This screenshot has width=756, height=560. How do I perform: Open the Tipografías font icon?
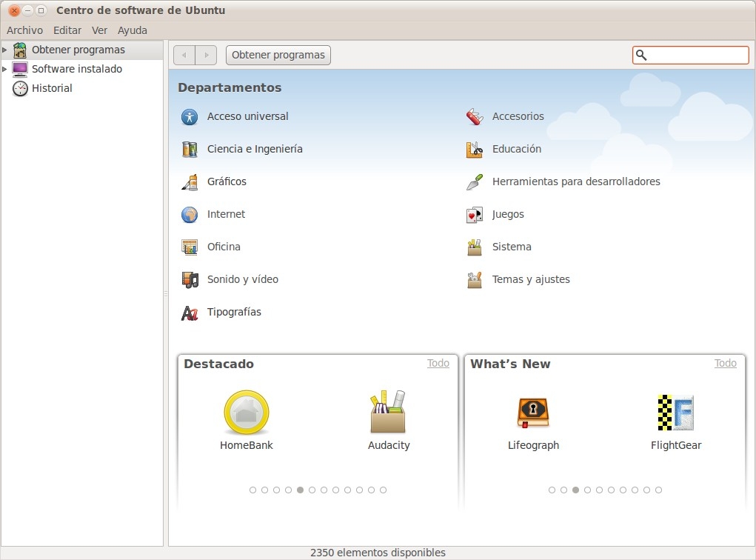(x=190, y=313)
